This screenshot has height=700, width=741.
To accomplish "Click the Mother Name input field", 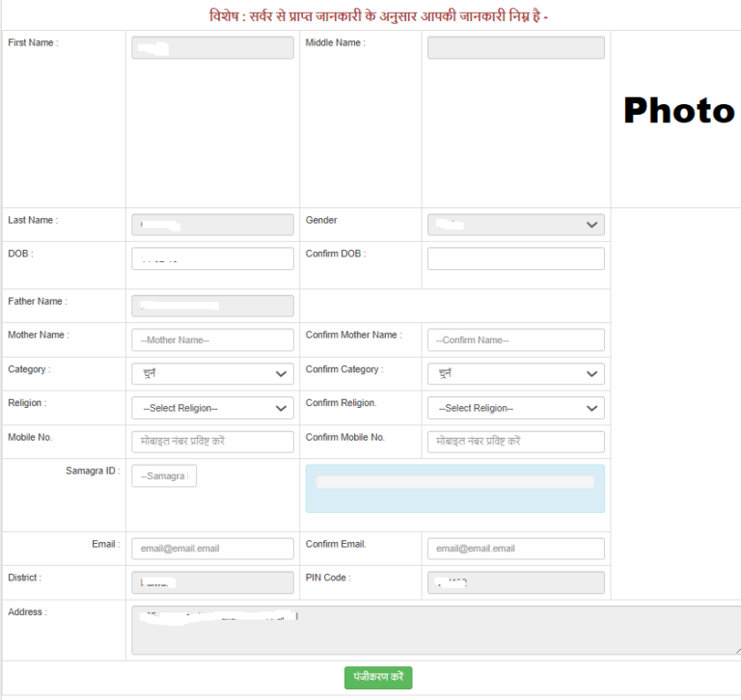I will click(212, 340).
